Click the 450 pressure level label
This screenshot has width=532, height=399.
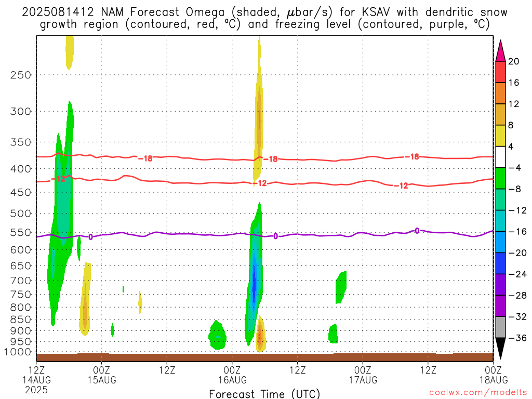tap(21, 192)
